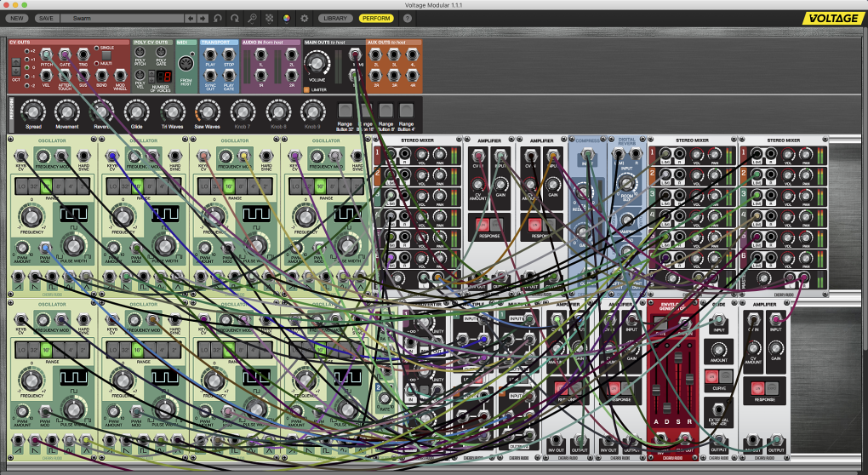
Task: Open the cable color wheel menu
Action: tap(286, 18)
